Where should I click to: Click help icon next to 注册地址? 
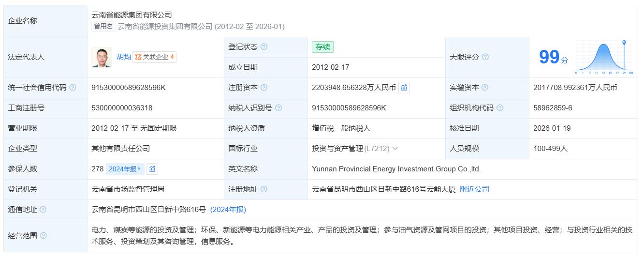pos(263,189)
